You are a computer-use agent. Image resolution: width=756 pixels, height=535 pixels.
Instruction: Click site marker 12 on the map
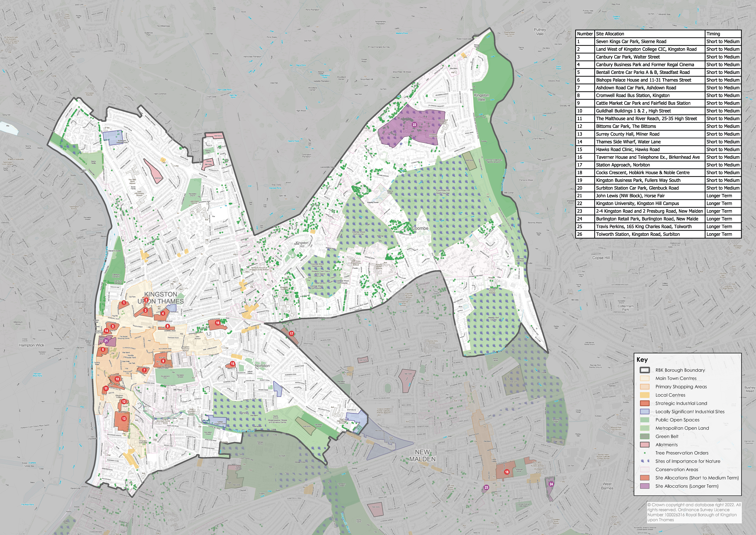[x=124, y=402]
